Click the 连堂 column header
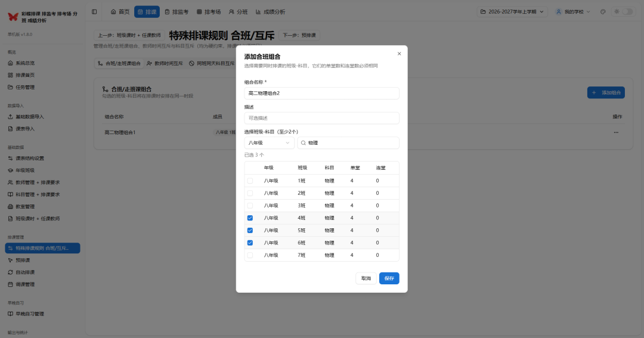644x338 pixels. [x=380, y=168]
